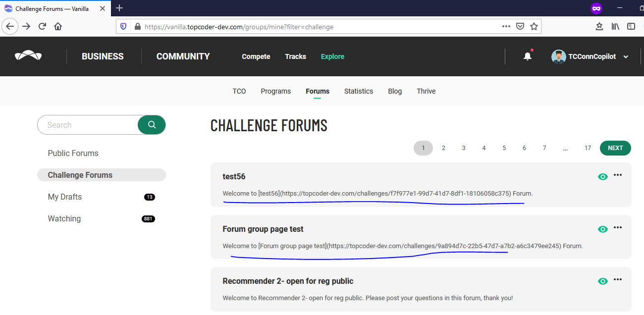Image resolution: width=644 pixels, height=315 pixels.
Task: Open the Tracks menu
Action: (x=296, y=56)
